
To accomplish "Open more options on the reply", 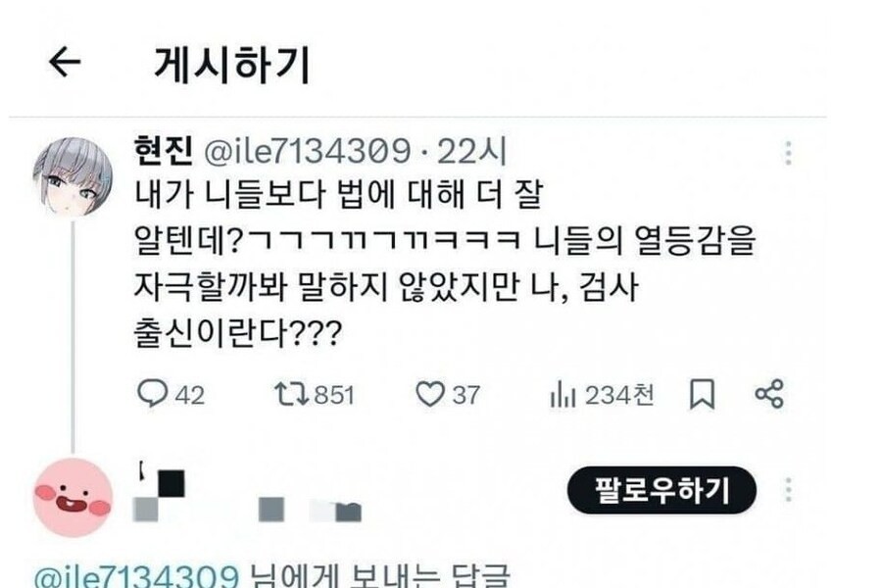I will click(789, 490).
